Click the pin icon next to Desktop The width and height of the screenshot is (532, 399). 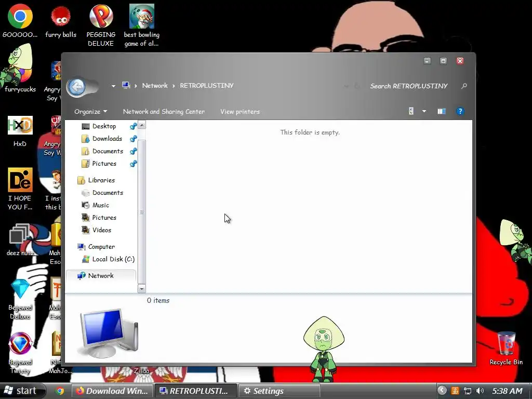(x=134, y=126)
